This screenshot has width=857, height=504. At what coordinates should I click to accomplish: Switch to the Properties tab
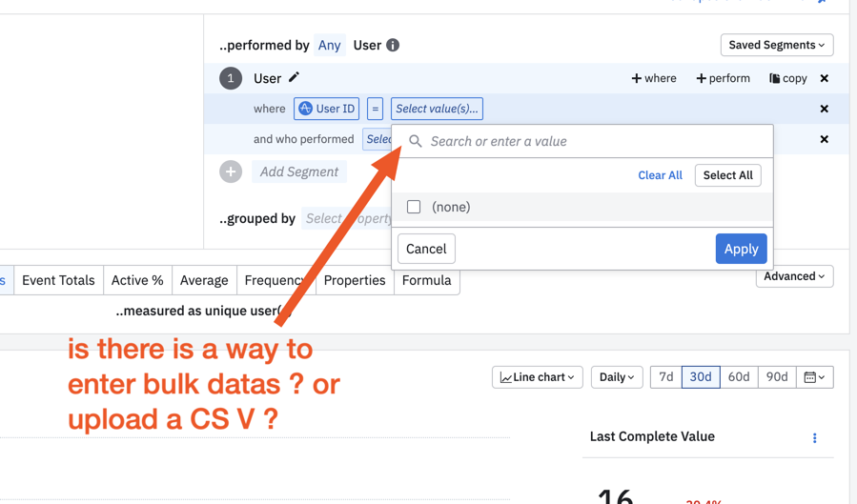point(355,280)
